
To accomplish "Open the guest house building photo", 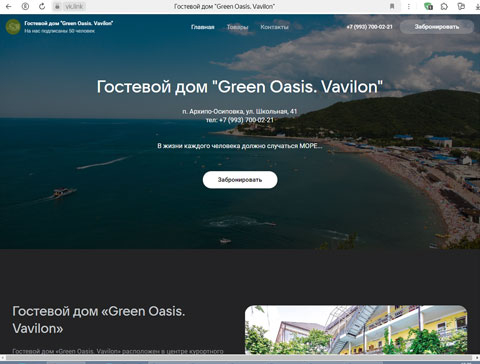I will [x=356, y=330].
